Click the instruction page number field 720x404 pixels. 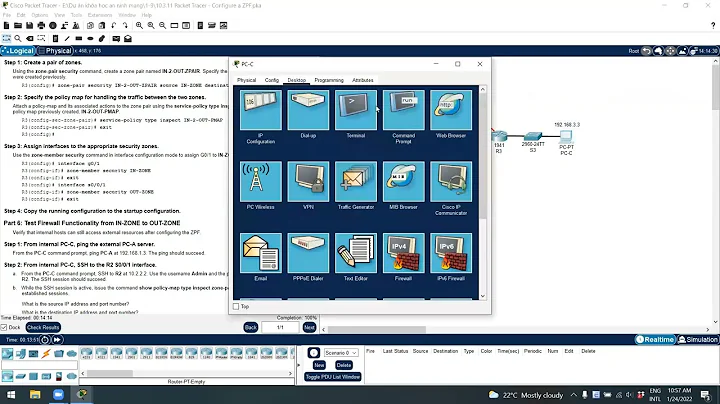[280, 327]
